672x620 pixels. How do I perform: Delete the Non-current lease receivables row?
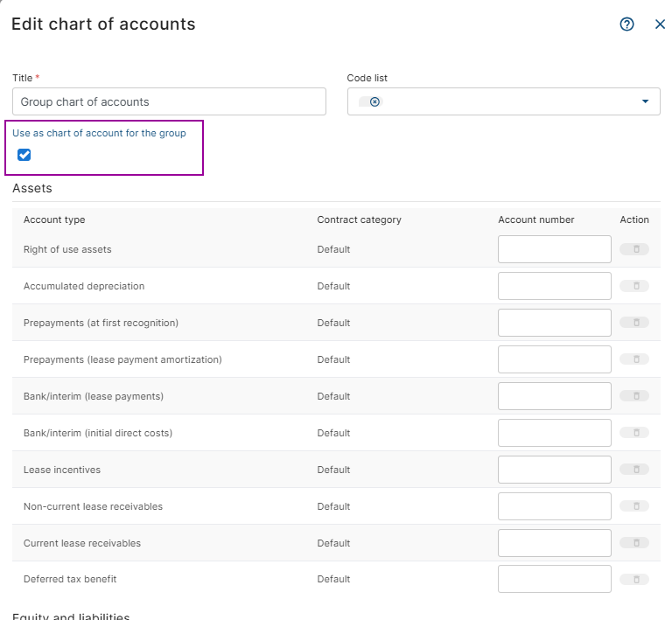(634, 506)
